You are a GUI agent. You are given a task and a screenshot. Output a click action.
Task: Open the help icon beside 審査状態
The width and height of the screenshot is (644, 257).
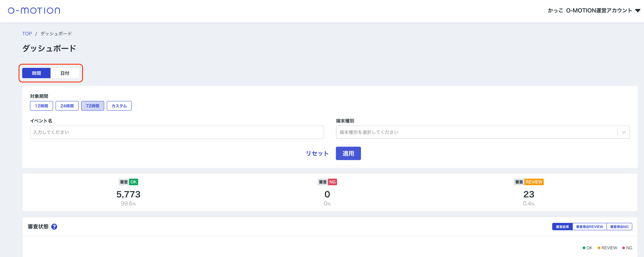click(54, 227)
